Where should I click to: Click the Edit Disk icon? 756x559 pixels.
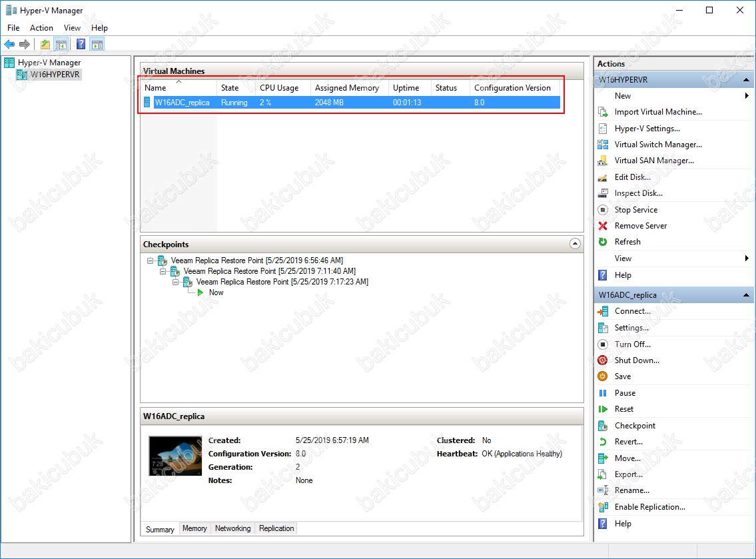pos(603,177)
